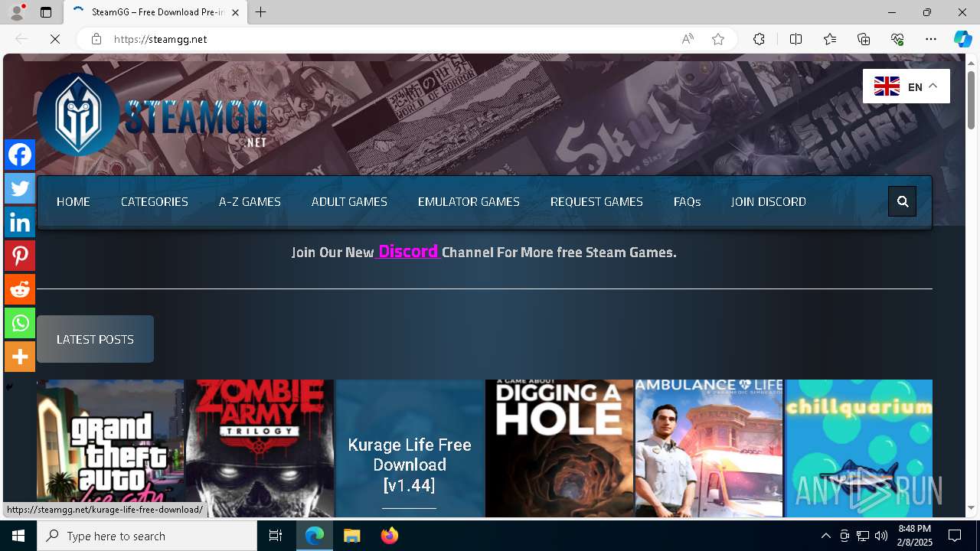
Task: Open Action Center notifications icon
Action: click(x=955, y=536)
